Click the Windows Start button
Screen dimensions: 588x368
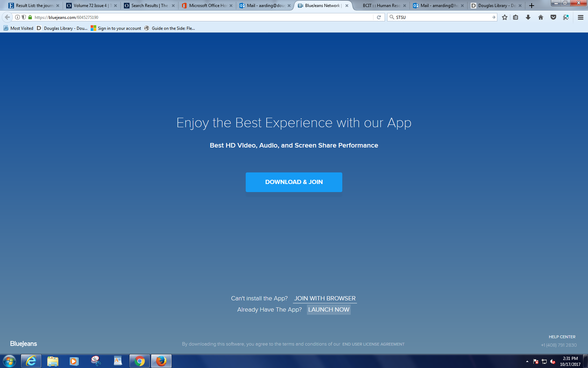point(9,361)
